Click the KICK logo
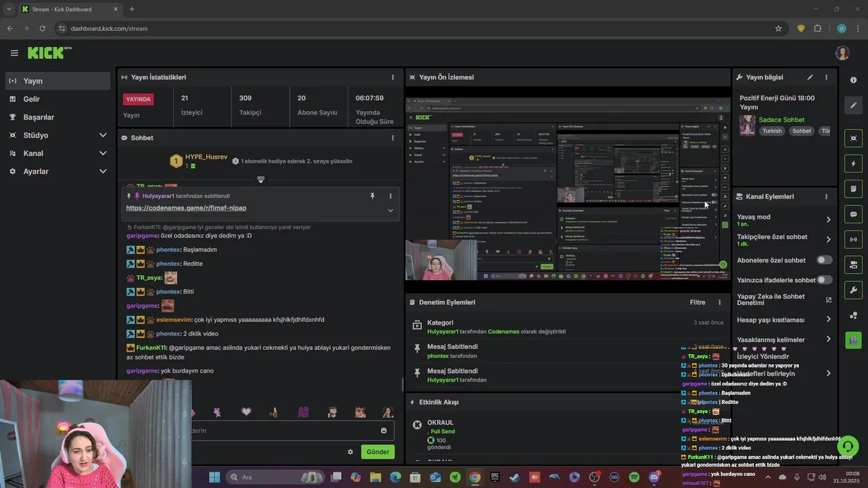The image size is (868, 488). (x=49, y=53)
